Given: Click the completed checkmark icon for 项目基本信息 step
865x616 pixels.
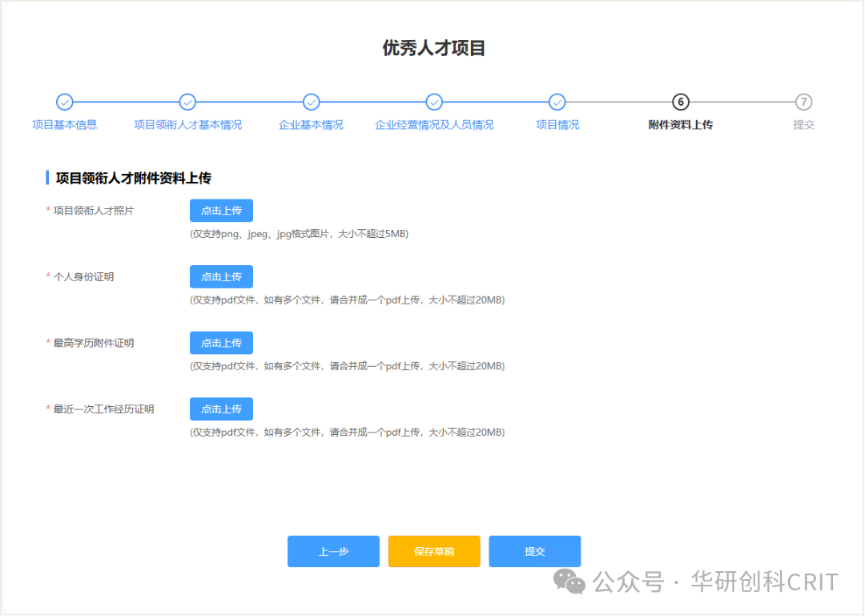Looking at the screenshot, I should point(65,103).
